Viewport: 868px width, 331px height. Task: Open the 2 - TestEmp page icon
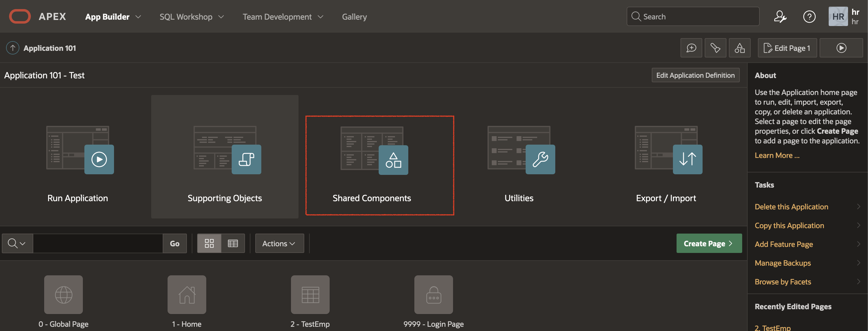(310, 294)
